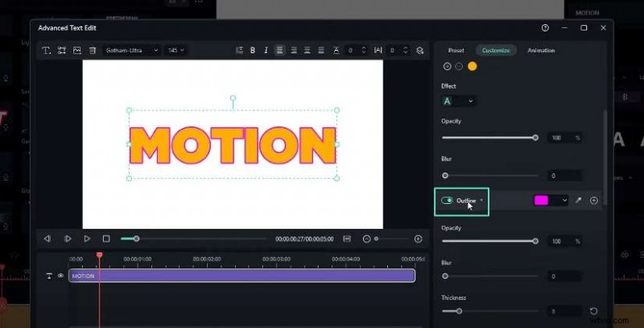Switch to the Preset tab

pos(456,50)
